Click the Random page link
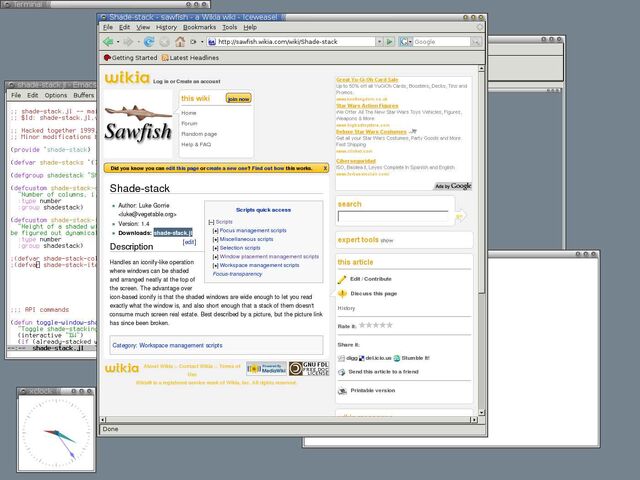The image size is (640, 480). pyautogui.click(x=199, y=134)
